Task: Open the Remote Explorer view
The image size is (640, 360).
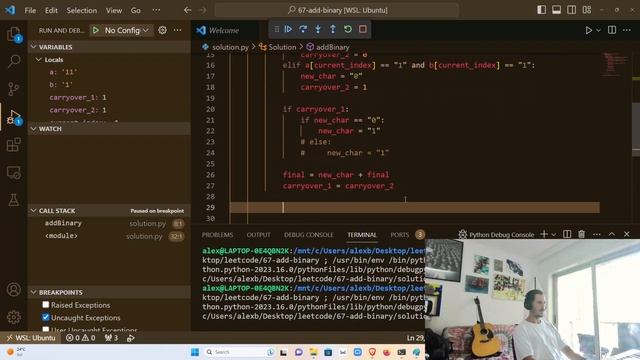Action: click(14, 173)
